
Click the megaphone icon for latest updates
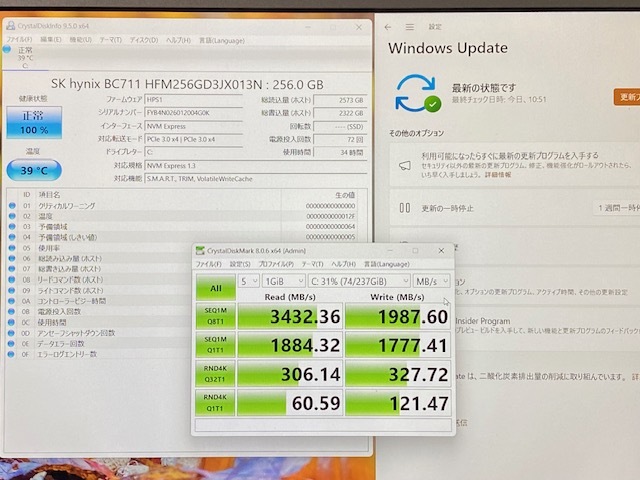click(404, 165)
